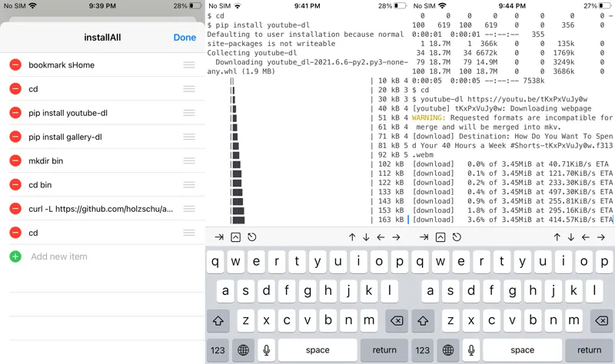
Task: Tap the '$ youtube-dl https://youtu.be/tKxPxVuJy0w' command line
Action: 500,100
